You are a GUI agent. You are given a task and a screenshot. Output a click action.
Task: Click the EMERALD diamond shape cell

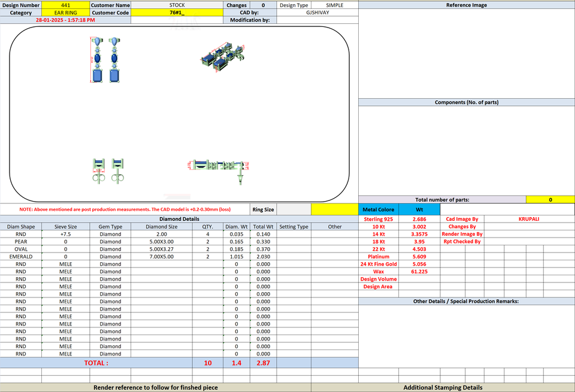[21, 257]
